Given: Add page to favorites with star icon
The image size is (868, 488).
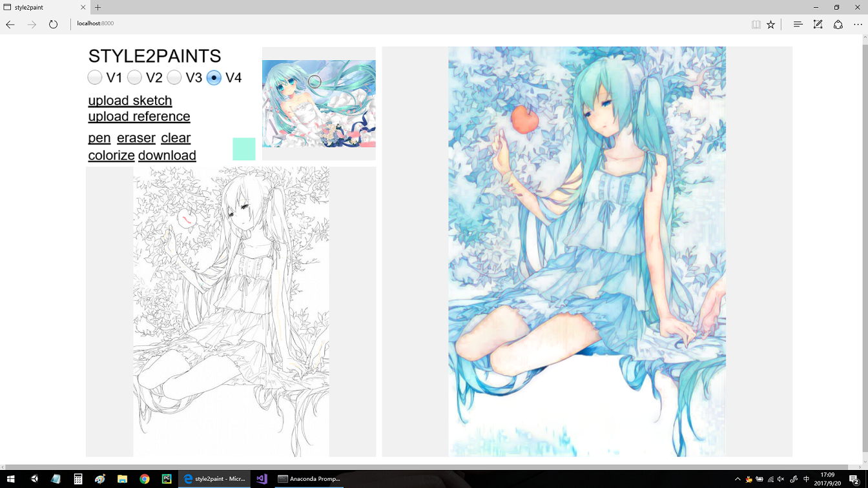Looking at the screenshot, I should (x=770, y=25).
